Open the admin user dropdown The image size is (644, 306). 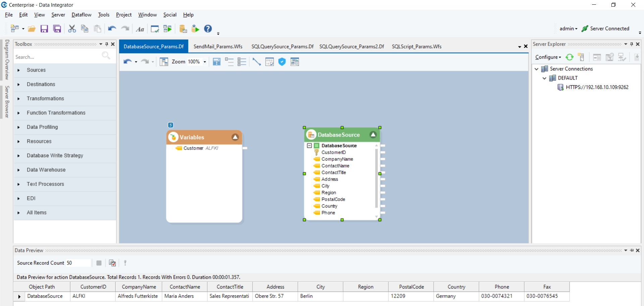(568, 29)
